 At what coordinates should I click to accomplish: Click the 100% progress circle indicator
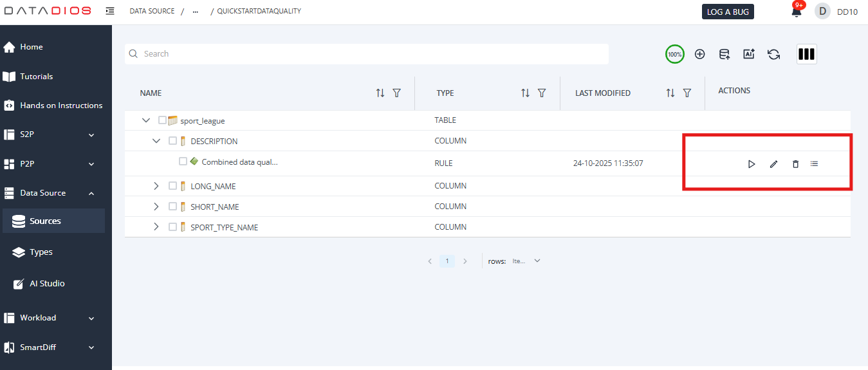[674, 55]
